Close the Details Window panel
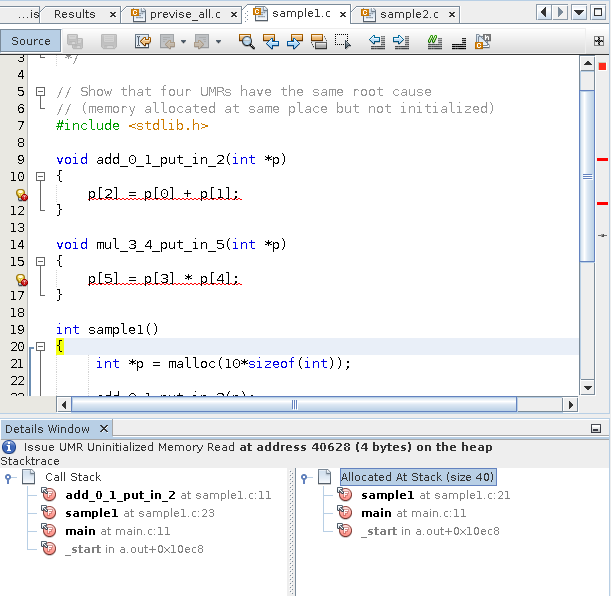611x596 pixels. (104, 429)
